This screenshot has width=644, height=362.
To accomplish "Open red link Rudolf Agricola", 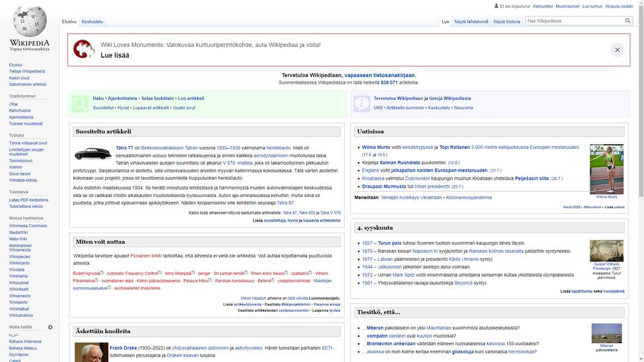I will pyautogui.click(x=87, y=274).
